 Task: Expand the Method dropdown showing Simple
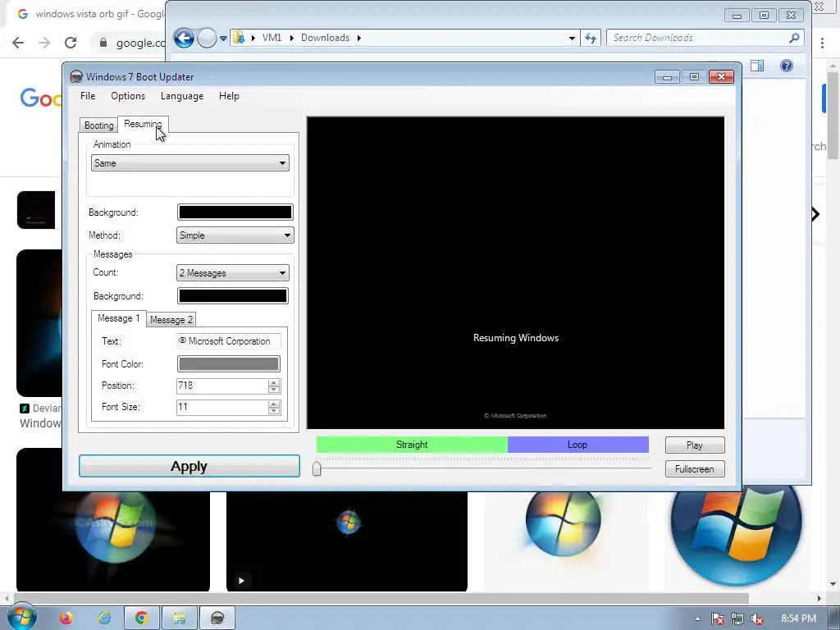[235, 235]
